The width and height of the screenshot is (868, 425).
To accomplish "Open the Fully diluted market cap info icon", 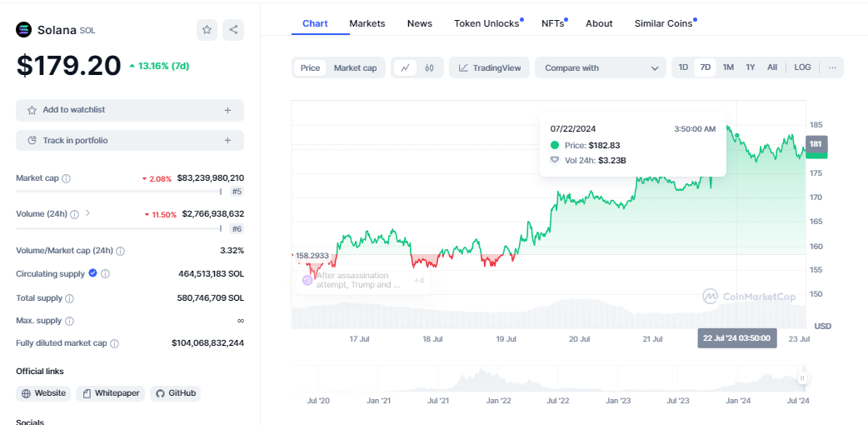I will tap(114, 343).
